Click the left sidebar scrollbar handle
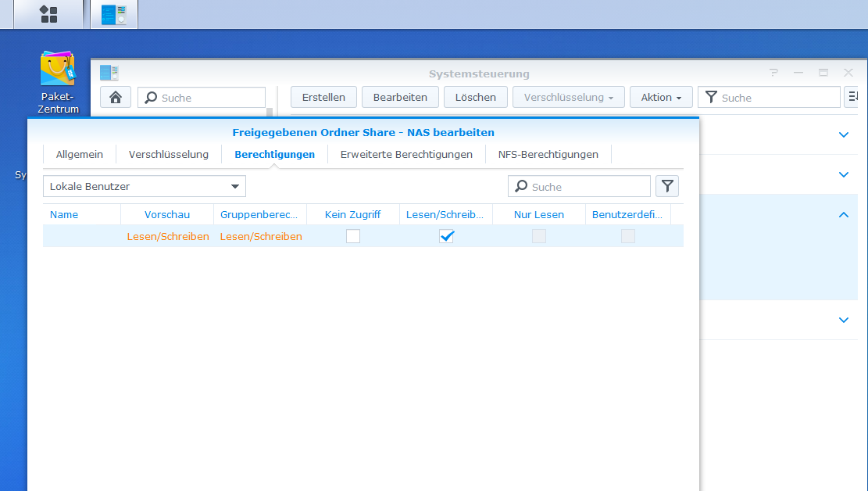The width and height of the screenshot is (868, 491). [x=270, y=112]
